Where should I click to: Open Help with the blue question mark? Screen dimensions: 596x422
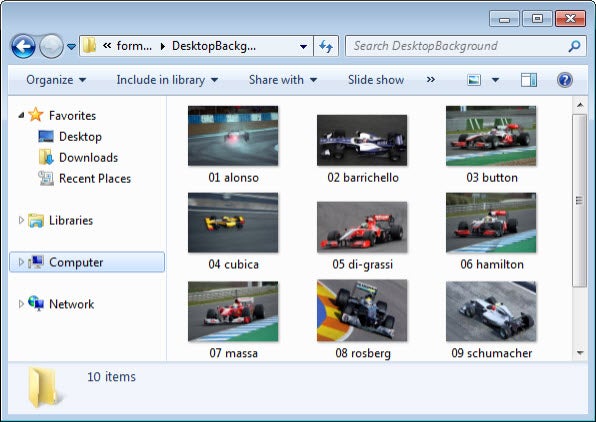pyautogui.click(x=565, y=80)
